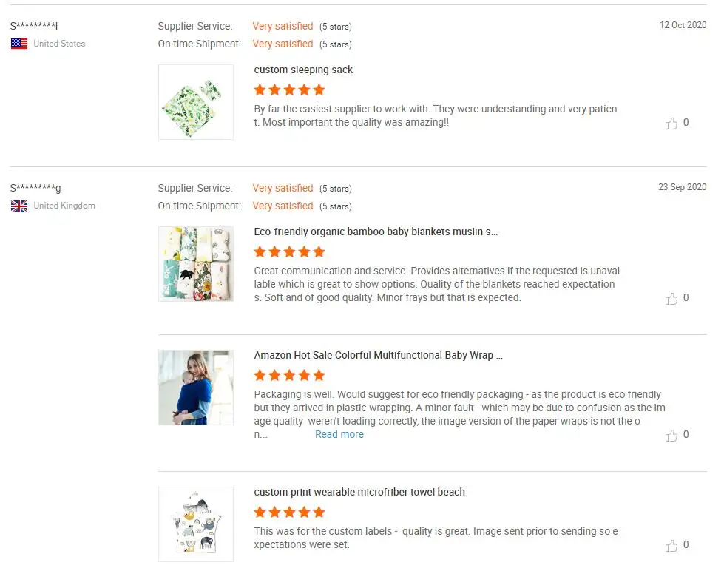Open Eco-friendly organic bamboo baby blankets title

376,232
